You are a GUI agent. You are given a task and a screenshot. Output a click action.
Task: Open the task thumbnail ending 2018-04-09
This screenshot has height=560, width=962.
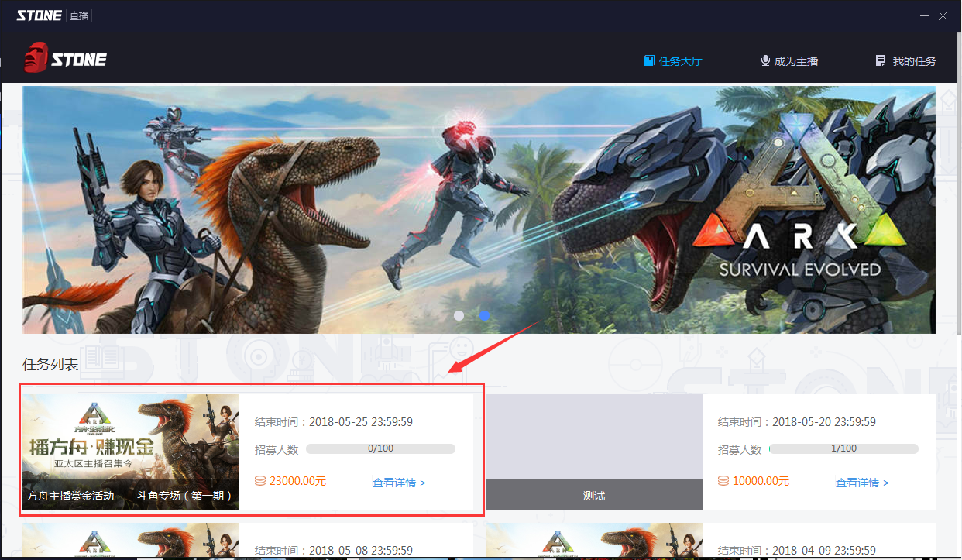pyautogui.click(x=593, y=541)
